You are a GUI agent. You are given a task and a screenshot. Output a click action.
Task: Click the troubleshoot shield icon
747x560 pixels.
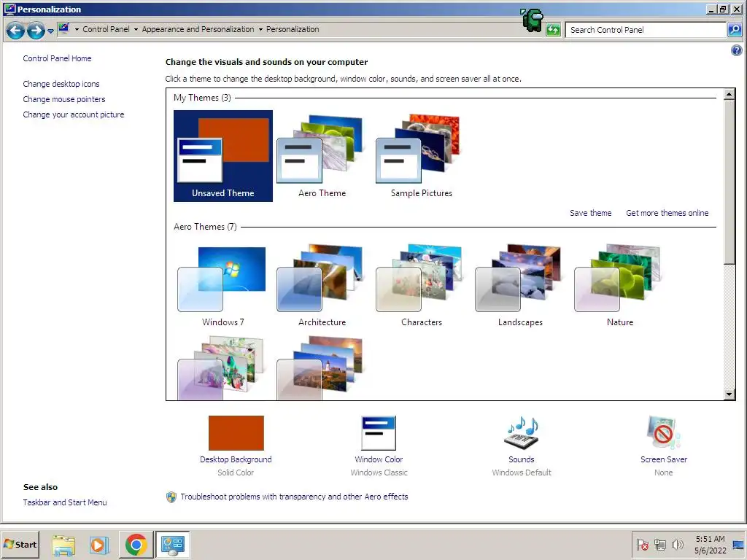click(171, 497)
